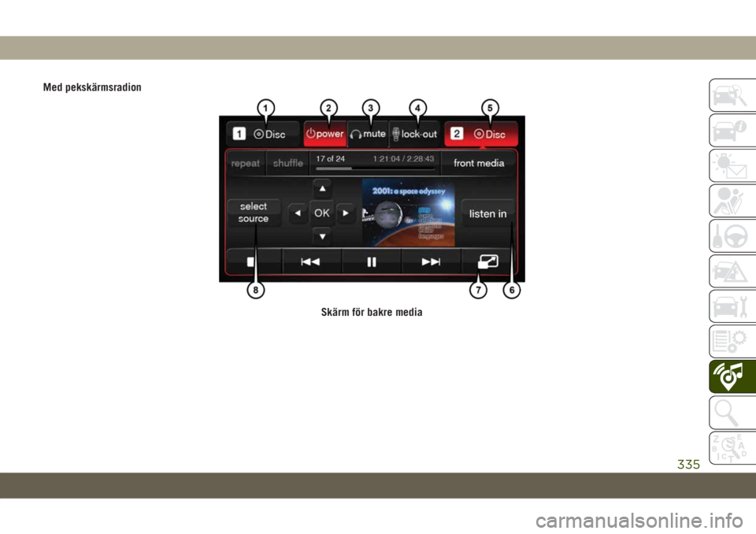Click the 1:21:04 / 2:28:43 elapsed time
Image resolution: width=756 pixels, height=534 pixels.
coord(403,159)
